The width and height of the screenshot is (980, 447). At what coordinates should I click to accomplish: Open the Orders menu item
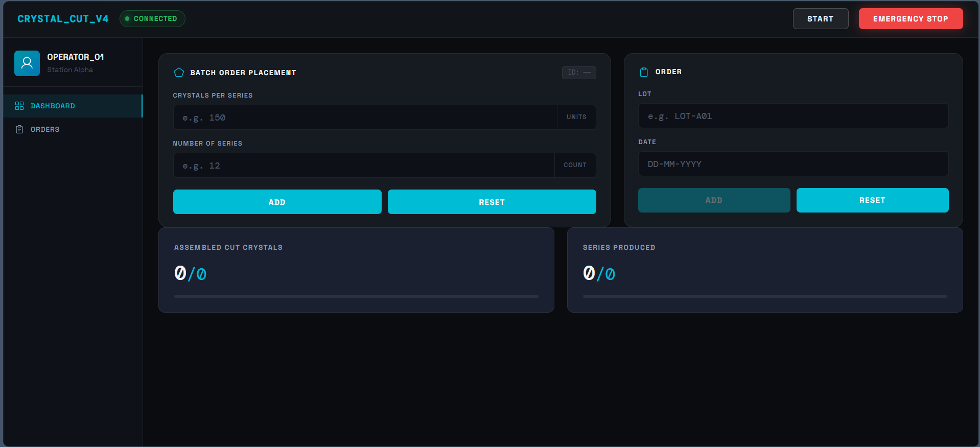(x=73, y=129)
